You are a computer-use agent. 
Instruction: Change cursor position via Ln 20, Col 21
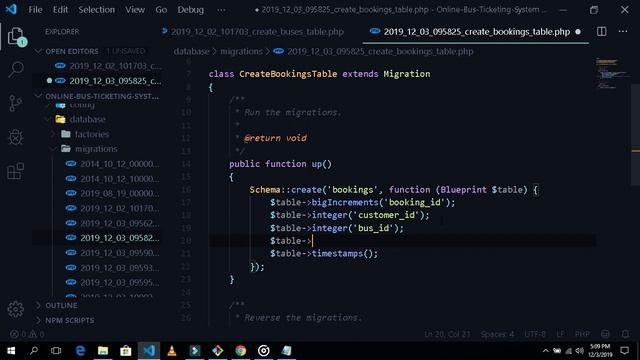(x=447, y=334)
